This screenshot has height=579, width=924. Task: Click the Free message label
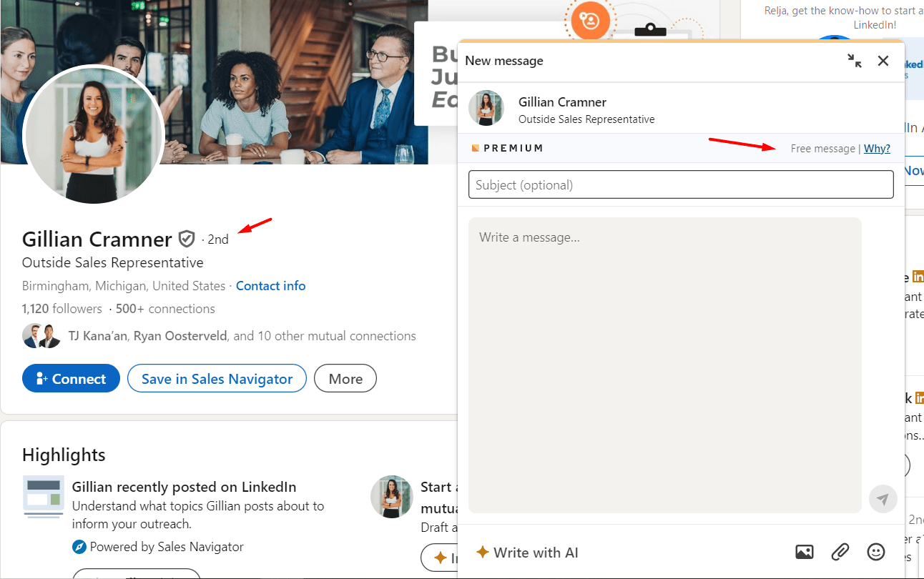pos(822,149)
